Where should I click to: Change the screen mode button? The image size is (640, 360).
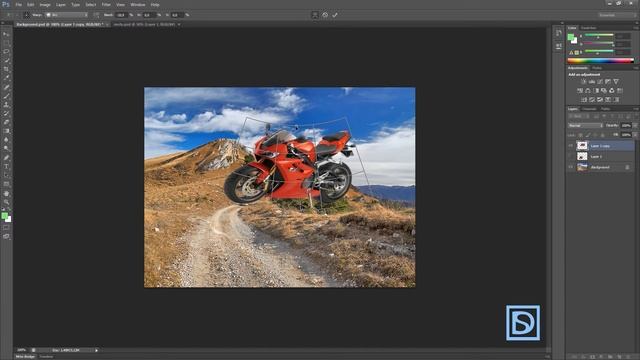(6, 236)
